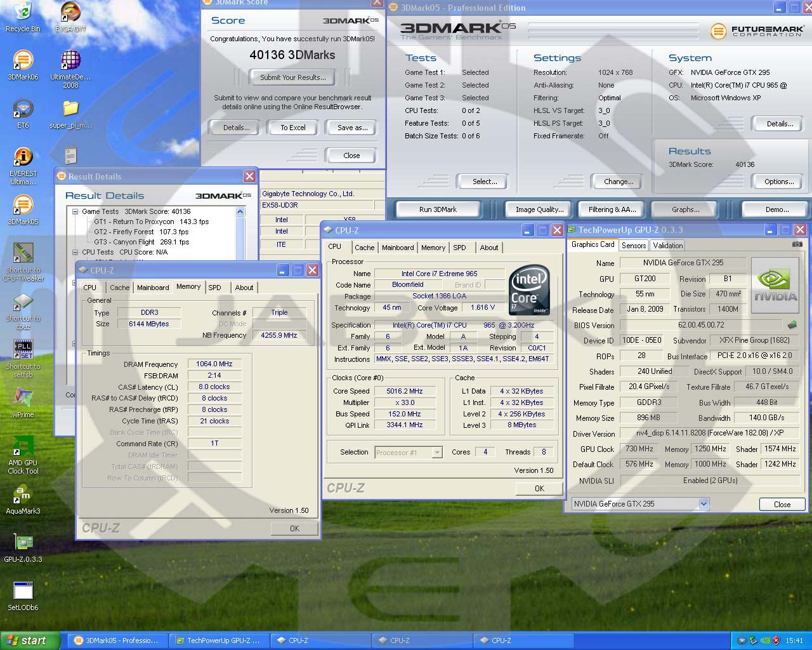Open the AquaMark3 desktop icon
Viewport: 812px width, 650px height.
tap(23, 500)
